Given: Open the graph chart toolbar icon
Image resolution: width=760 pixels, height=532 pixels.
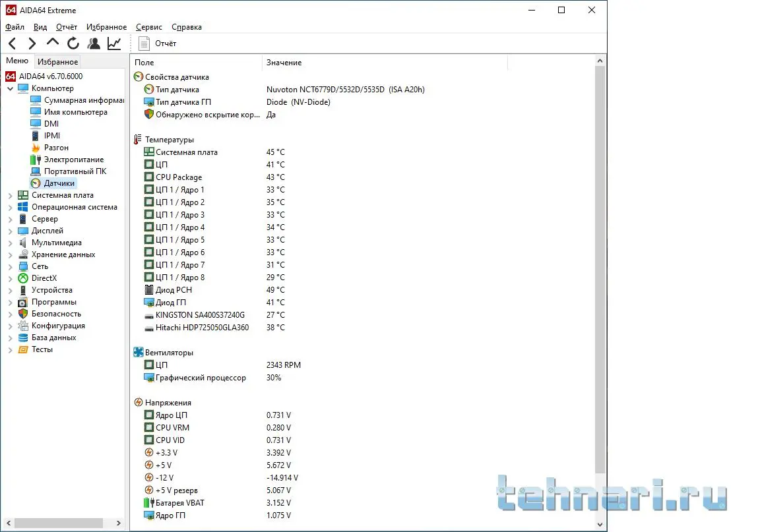Looking at the screenshot, I should pyautogui.click(x=114, y=44).
